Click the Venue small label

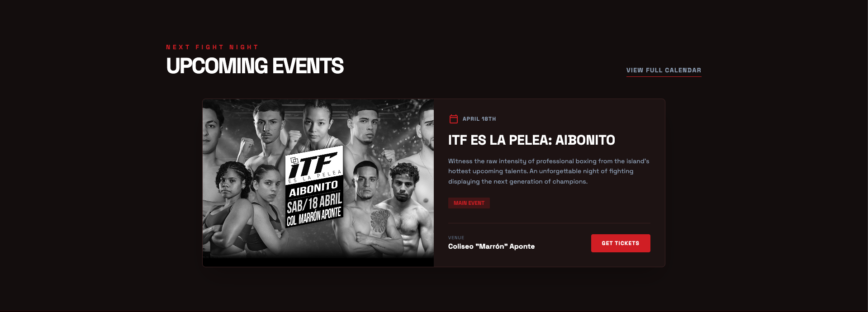(456, 238)
